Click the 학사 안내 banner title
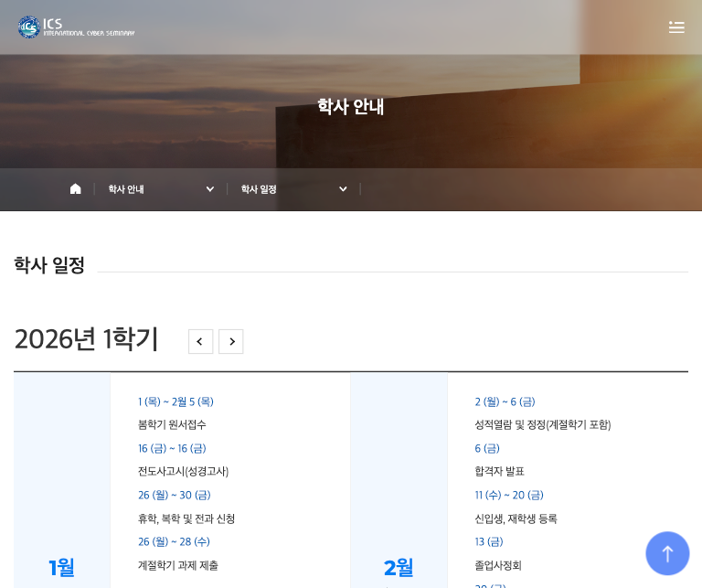 [x=351, y=107]
